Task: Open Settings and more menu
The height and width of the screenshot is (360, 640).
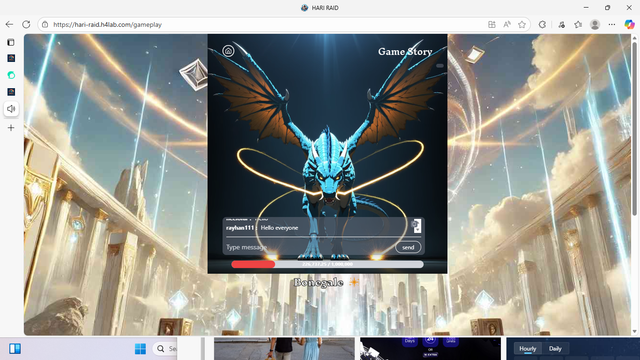Action: (x=611, y=24)
